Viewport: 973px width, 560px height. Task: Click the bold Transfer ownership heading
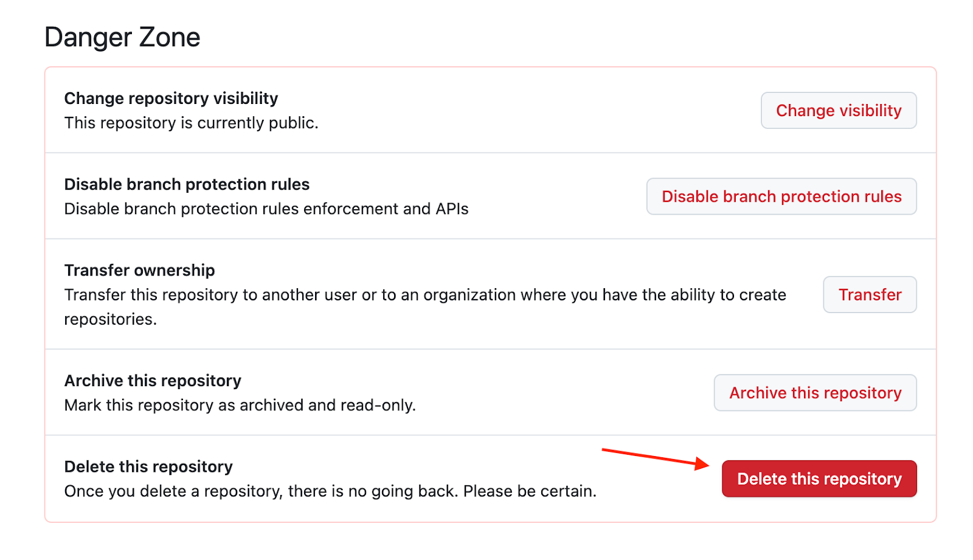(x=139, y=271)
